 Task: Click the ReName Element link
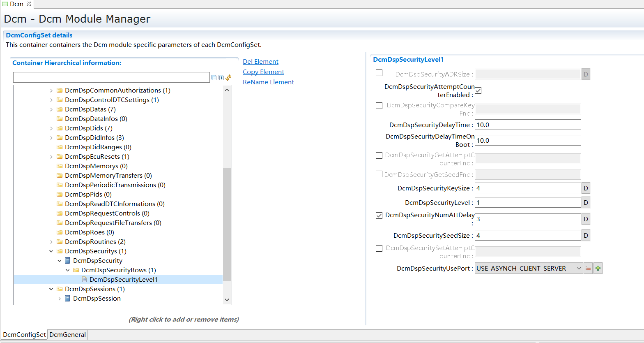(268, 82)
